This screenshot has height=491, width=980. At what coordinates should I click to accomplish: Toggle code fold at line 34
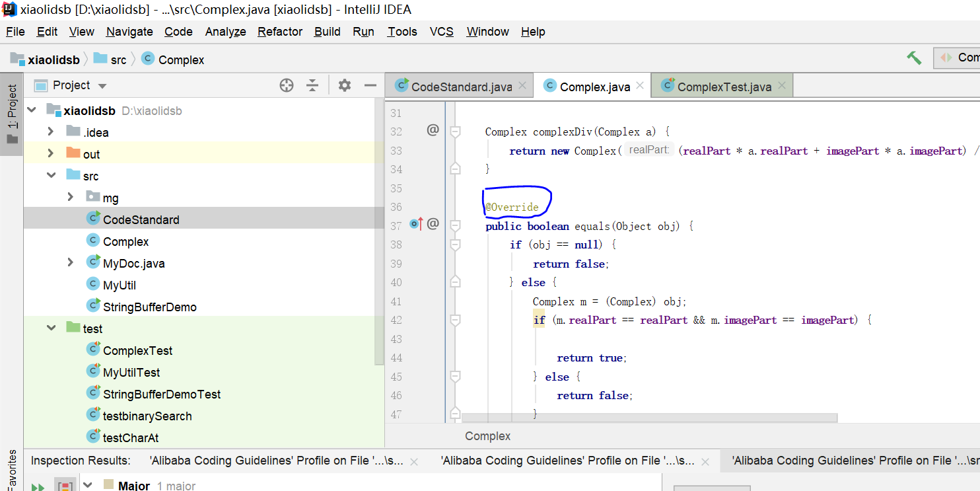point(455,169)
